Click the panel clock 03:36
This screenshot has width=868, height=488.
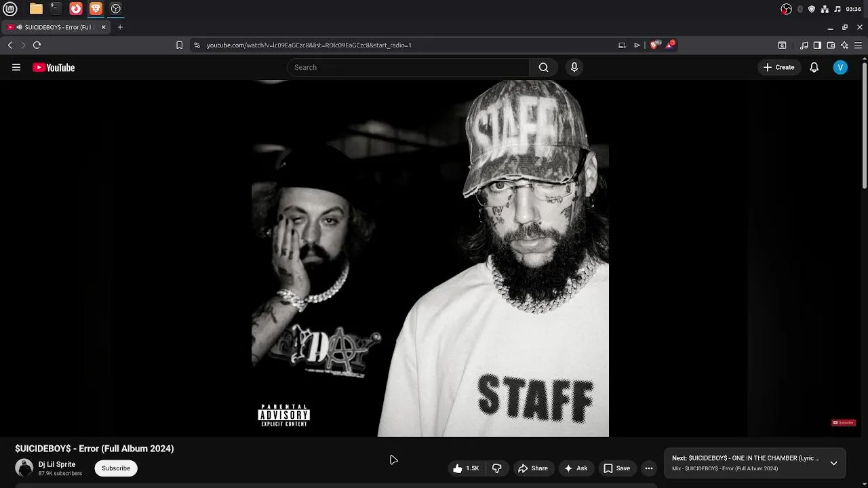click(854, 9)
